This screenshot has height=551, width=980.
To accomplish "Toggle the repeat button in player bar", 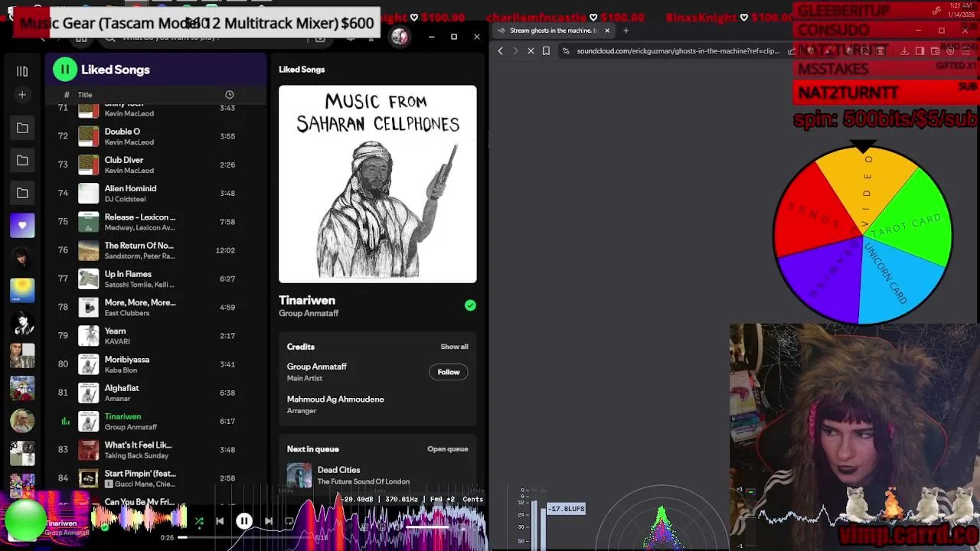I will (289, 522).
